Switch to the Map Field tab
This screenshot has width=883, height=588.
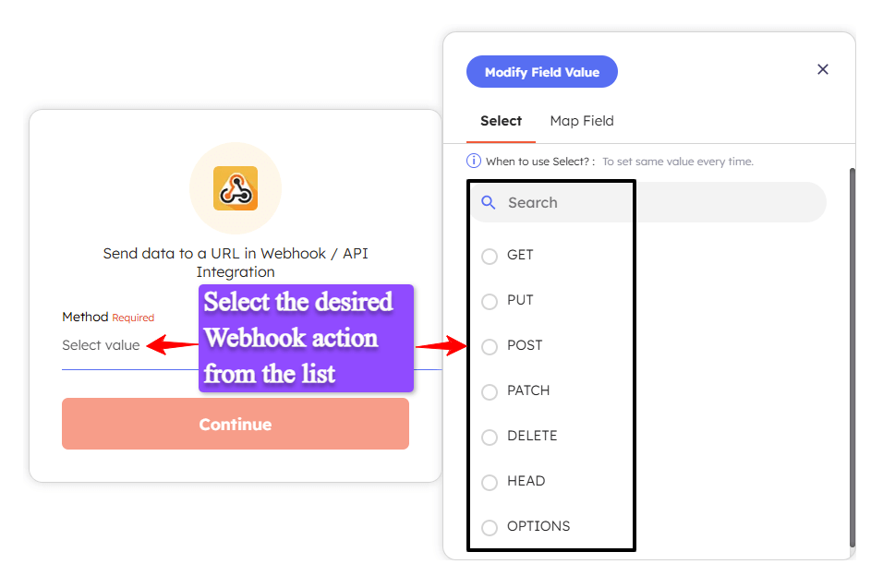click(x=582, y=121)
